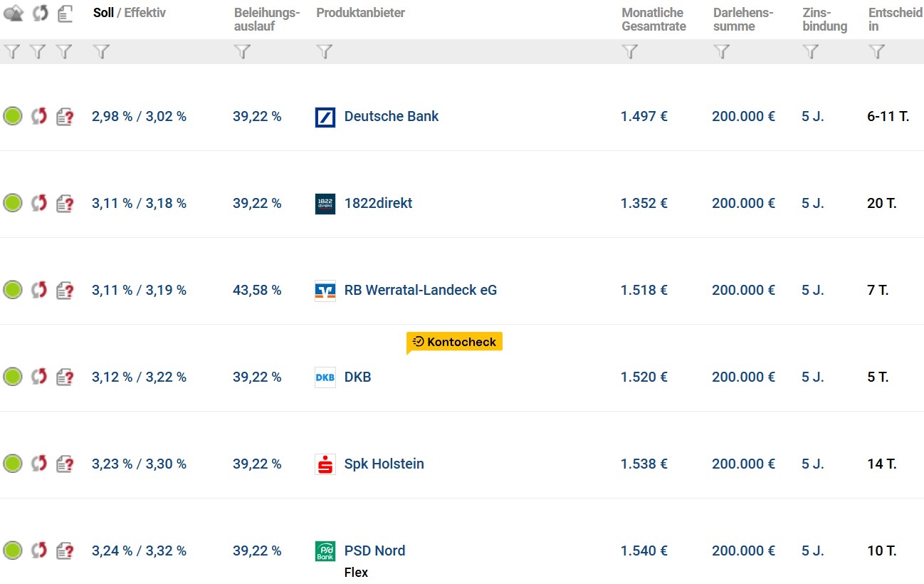
Task: Sort by Darlehenssumme column header
Action: 743,19
